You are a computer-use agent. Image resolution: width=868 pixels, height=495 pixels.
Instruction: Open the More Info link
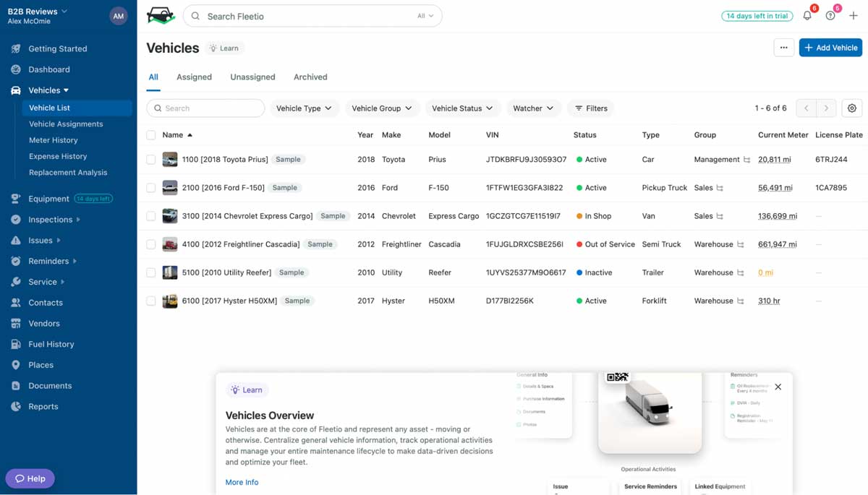tap(242, 482)
